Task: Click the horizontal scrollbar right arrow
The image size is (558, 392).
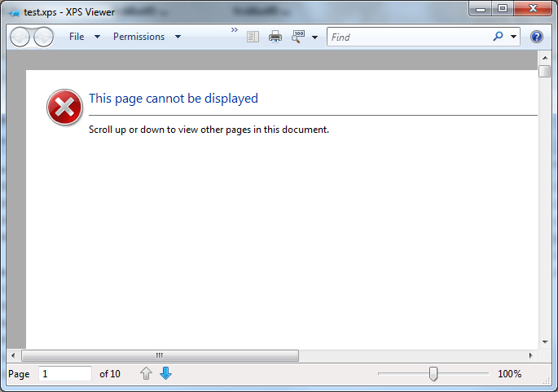Action: point(530,355)
